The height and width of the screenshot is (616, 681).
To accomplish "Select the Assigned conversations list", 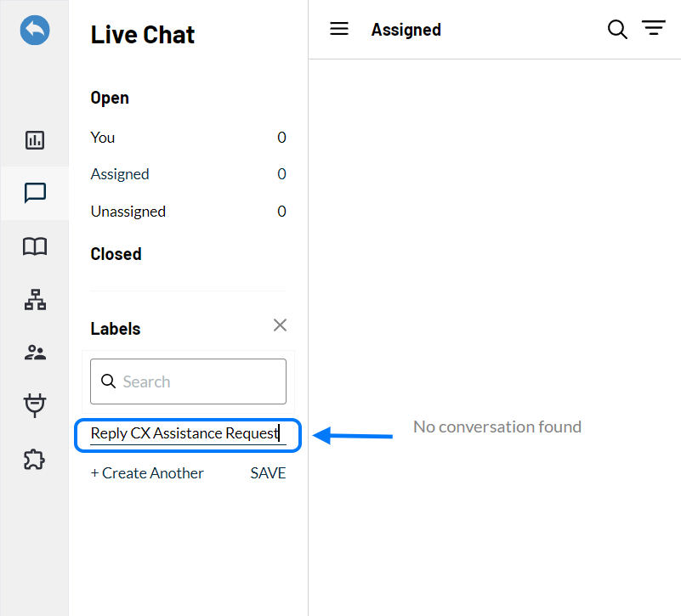I will click(x=188, y=174).
